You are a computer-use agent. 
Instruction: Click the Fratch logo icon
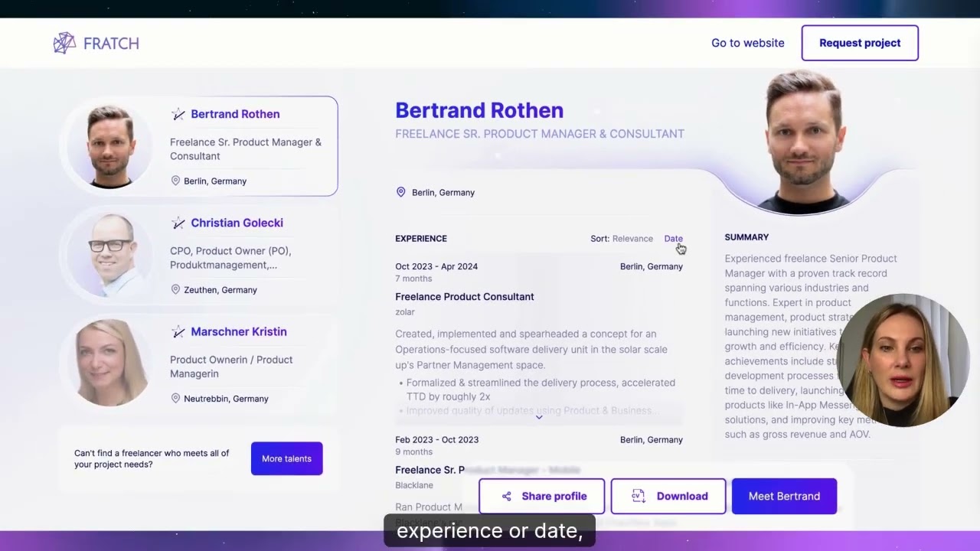coord(64,43)
